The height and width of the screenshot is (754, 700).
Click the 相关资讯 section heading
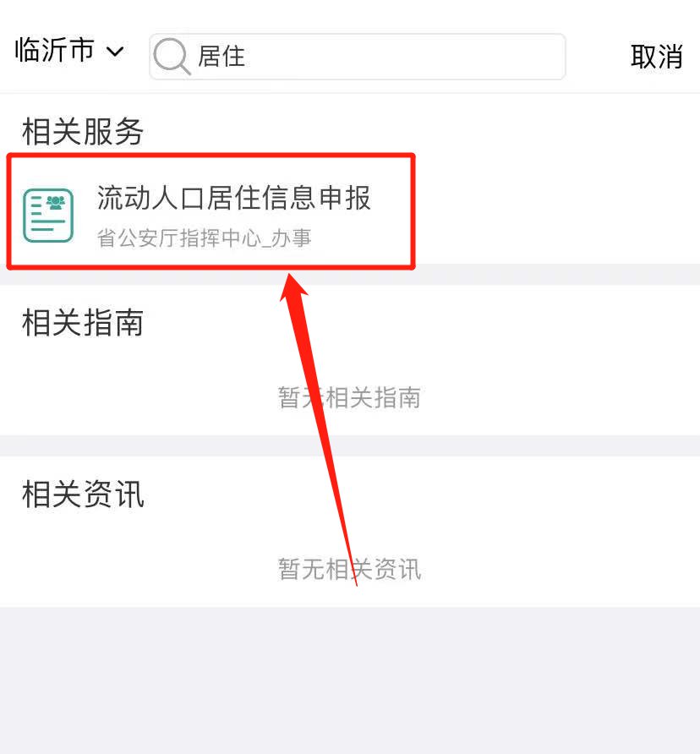[83, 494]
